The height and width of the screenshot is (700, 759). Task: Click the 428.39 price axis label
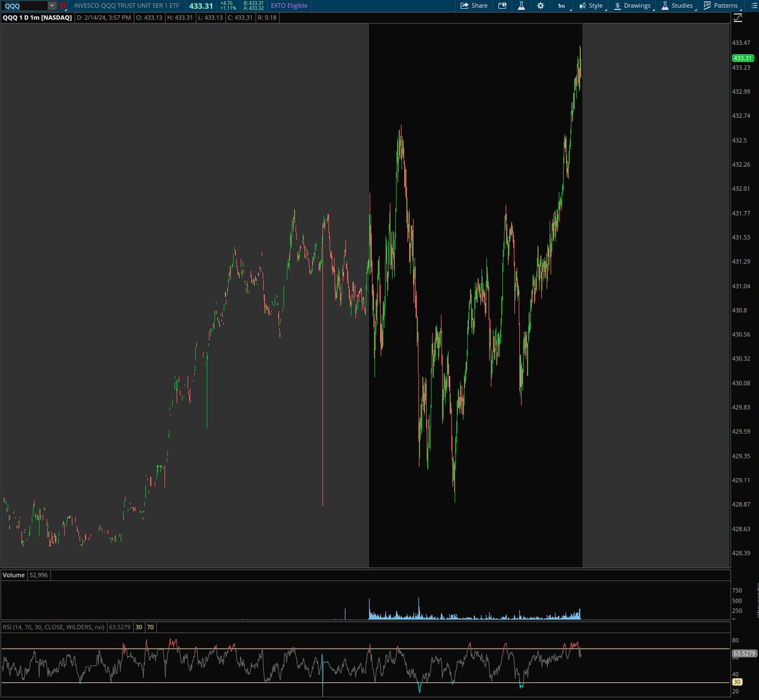click(x=741, y=553)
